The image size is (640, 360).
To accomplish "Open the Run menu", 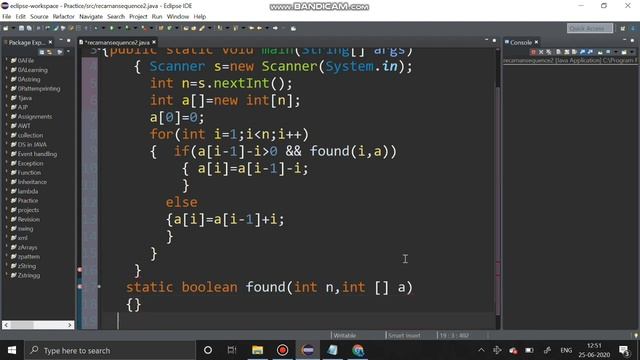I will [x=157, y=16].
